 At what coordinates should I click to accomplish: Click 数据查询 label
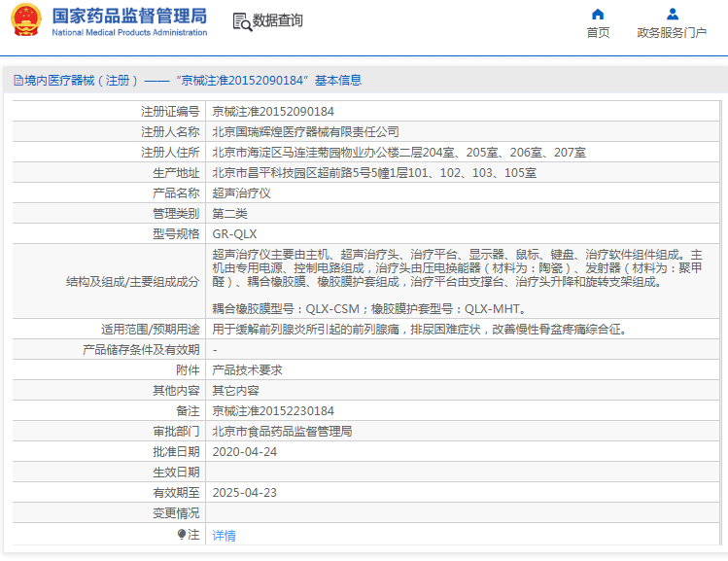(277, 20)
